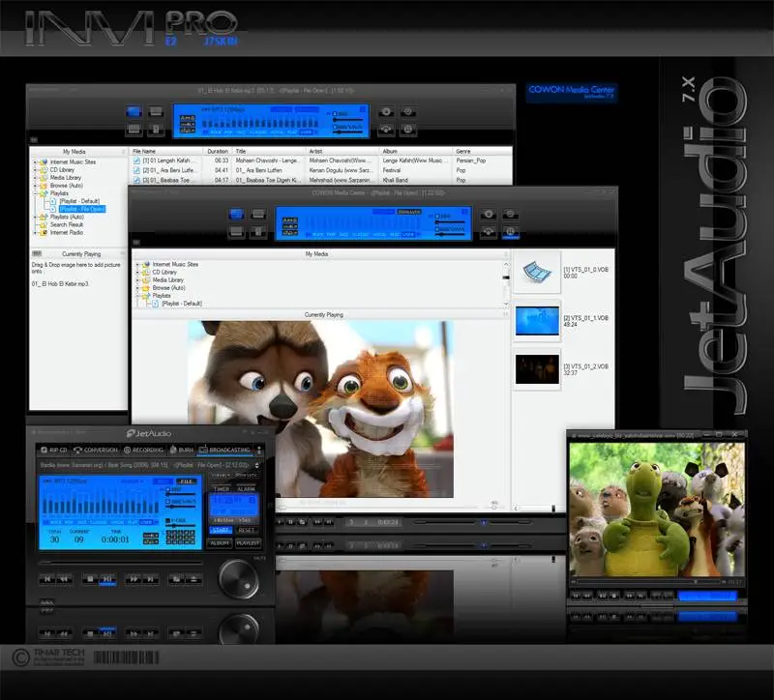Screen dimensions: 774x700
Task: Toggle BBE checkbox in compact player display
Action: pos(168,490)
